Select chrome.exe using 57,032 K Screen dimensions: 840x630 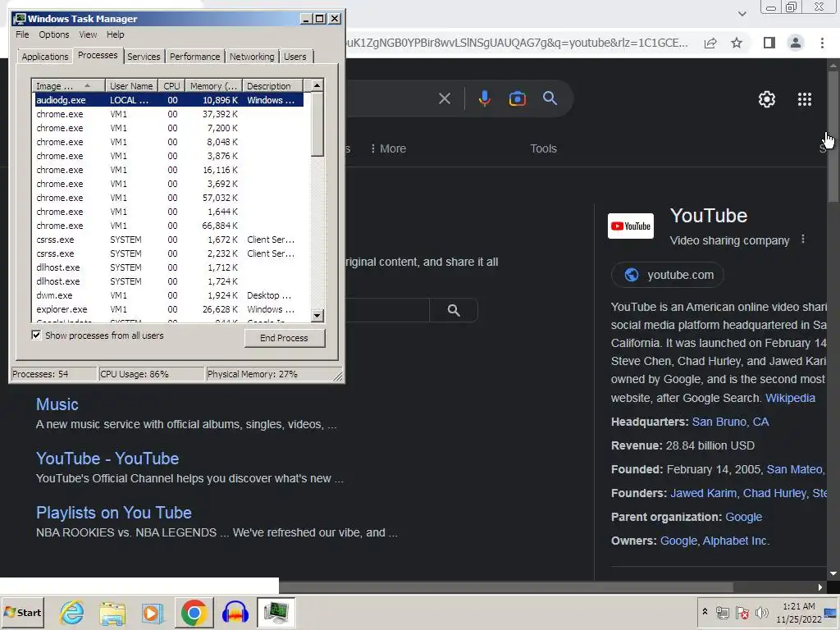pyautogui.click(x=169, y=198)
